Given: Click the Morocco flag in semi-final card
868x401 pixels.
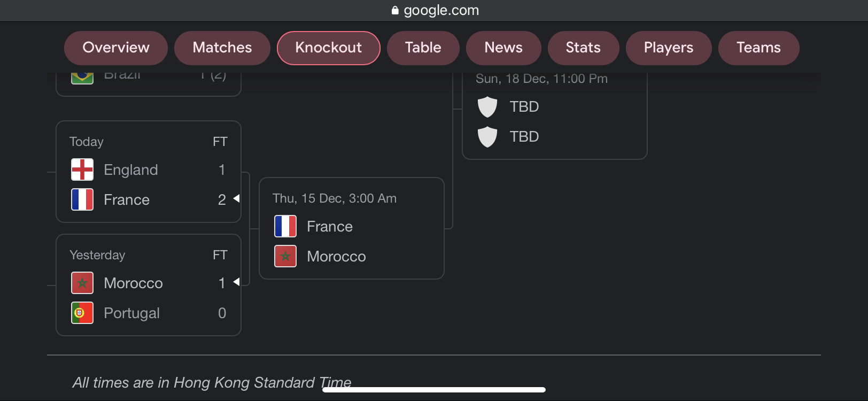Looking at the screenshot, I should 285,256.
